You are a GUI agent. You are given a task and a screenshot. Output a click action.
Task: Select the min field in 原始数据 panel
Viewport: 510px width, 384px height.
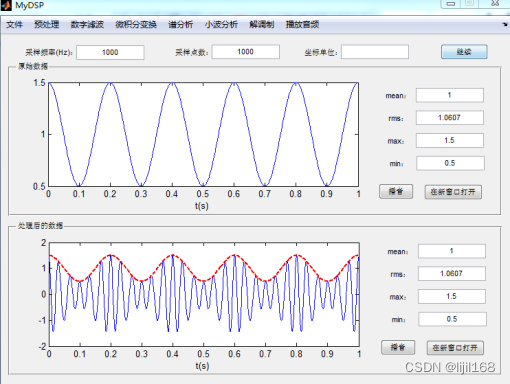click(x=450, y=163)
